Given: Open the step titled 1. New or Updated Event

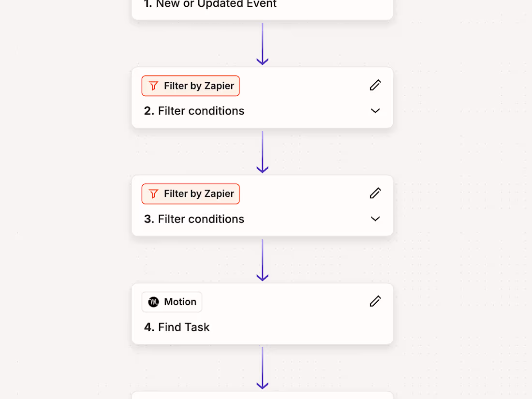Looking at the screenshot, I should click(262, 5).
